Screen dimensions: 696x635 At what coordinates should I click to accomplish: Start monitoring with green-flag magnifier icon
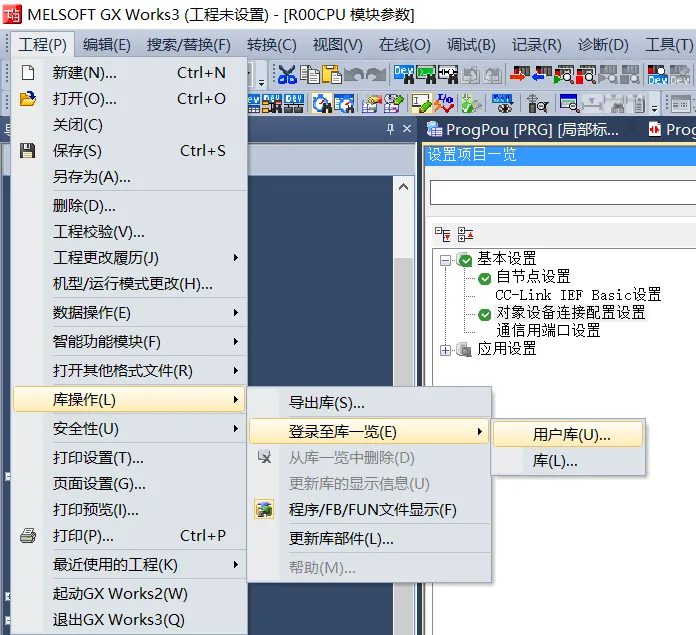pyautogui.click(x=564, y=74)
